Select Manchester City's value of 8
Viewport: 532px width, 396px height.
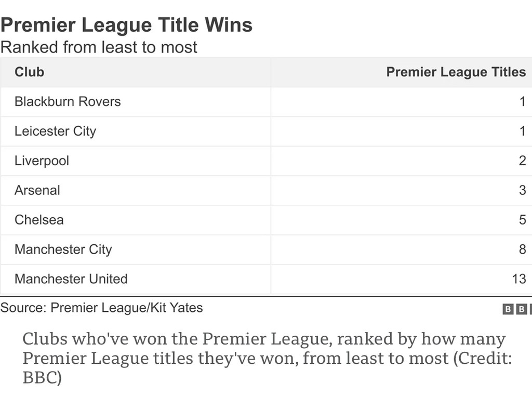(x=522, y=249)
